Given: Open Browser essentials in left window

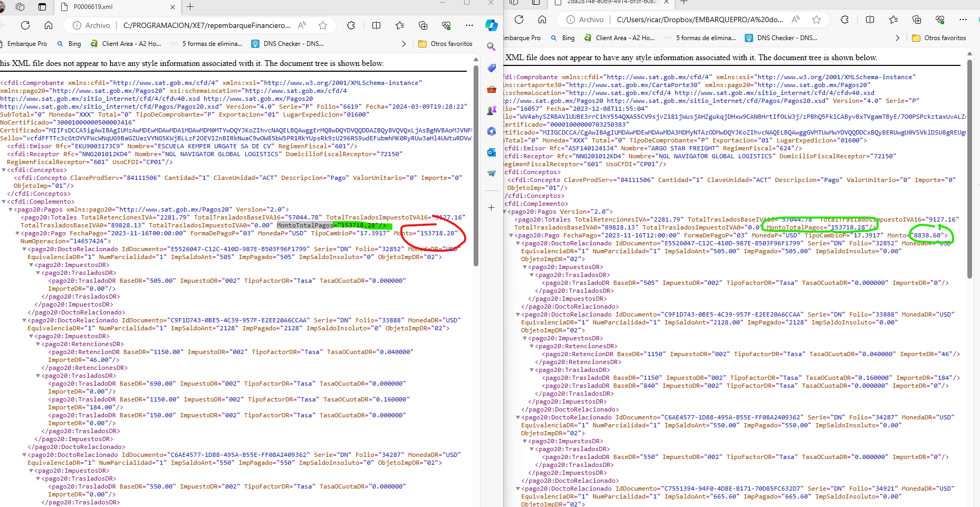Looking at the screenshot, I should (x=446, y=25).
